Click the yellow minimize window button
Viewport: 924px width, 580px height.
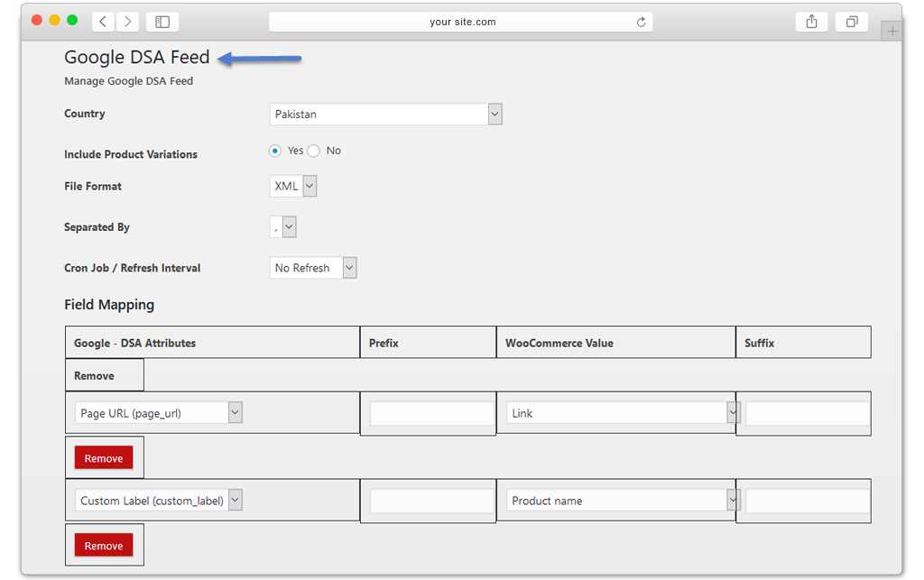click(54, 20)
